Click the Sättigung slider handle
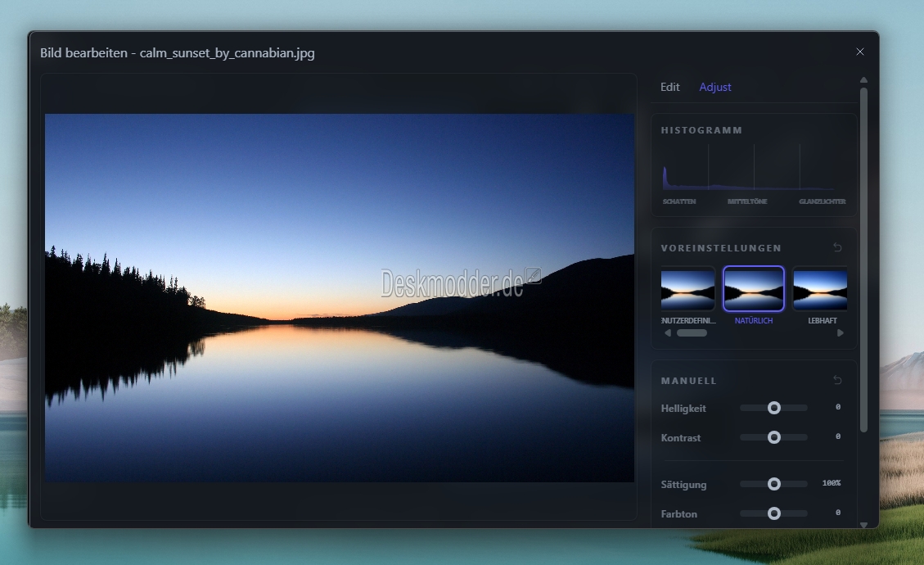This screenshot has width=924, height=565. point(773,484)
